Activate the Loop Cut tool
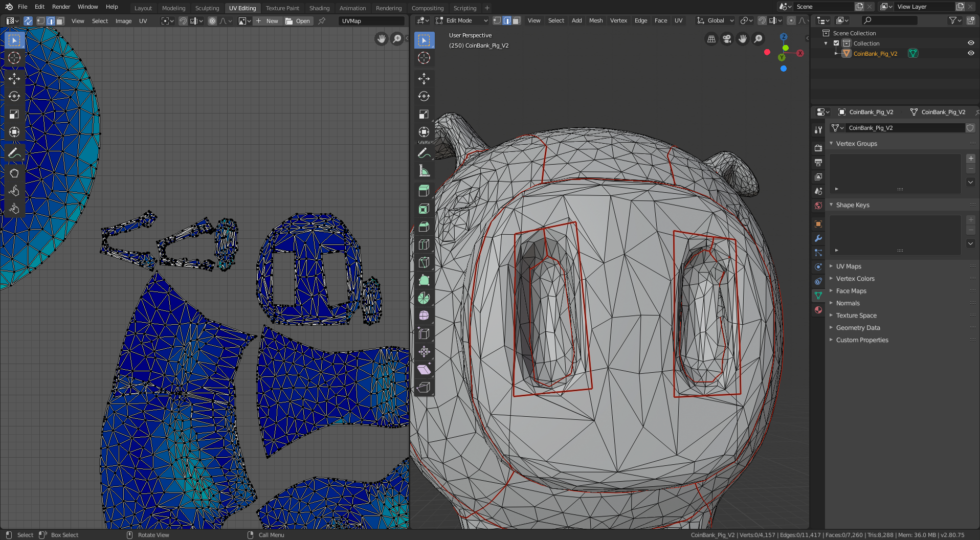The image size is (980, 540). pyautogui.click(x=424, y=244)
